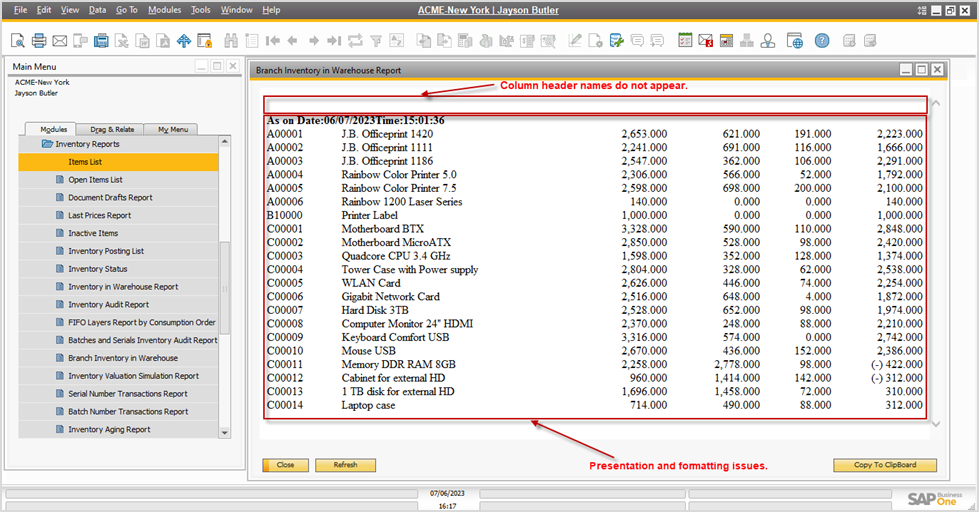
Task: Click the Lock Screen toolbar icon
Action: [x=204, y=41]
